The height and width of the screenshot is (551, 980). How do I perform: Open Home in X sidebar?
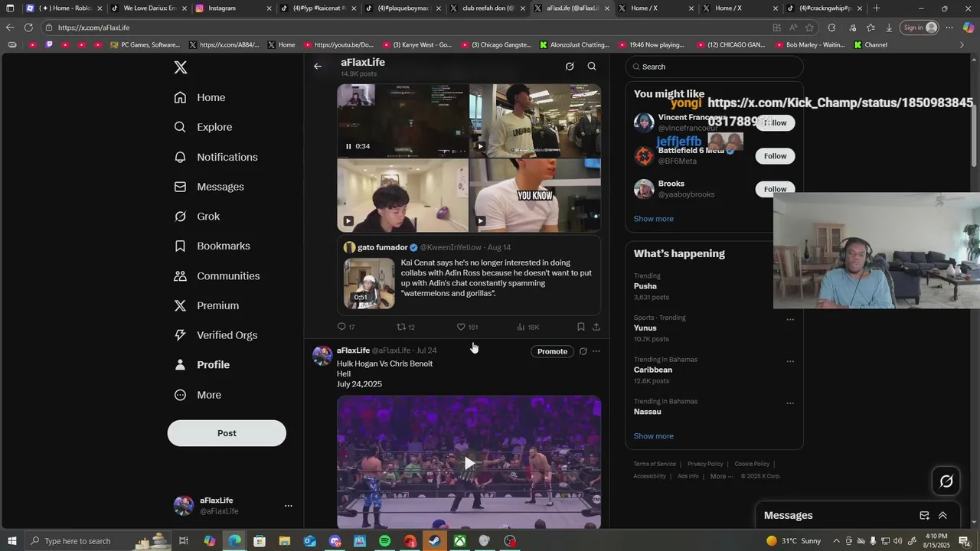(200, 97)
